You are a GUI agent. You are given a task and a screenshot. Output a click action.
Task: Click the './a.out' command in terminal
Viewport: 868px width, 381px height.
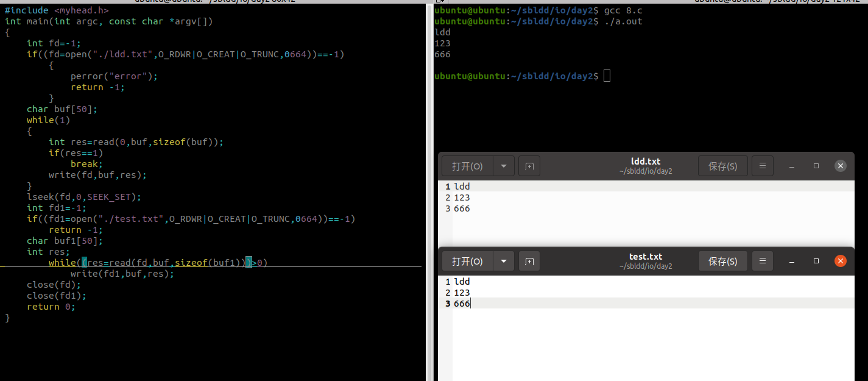tap(623, 21)
